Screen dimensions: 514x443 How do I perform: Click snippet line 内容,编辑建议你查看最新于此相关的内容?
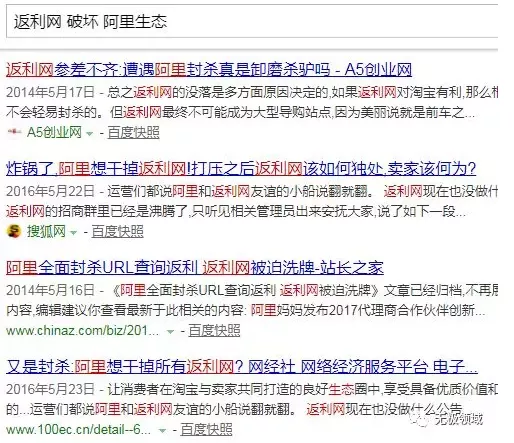pyautogui.click(x=246, y=310)
